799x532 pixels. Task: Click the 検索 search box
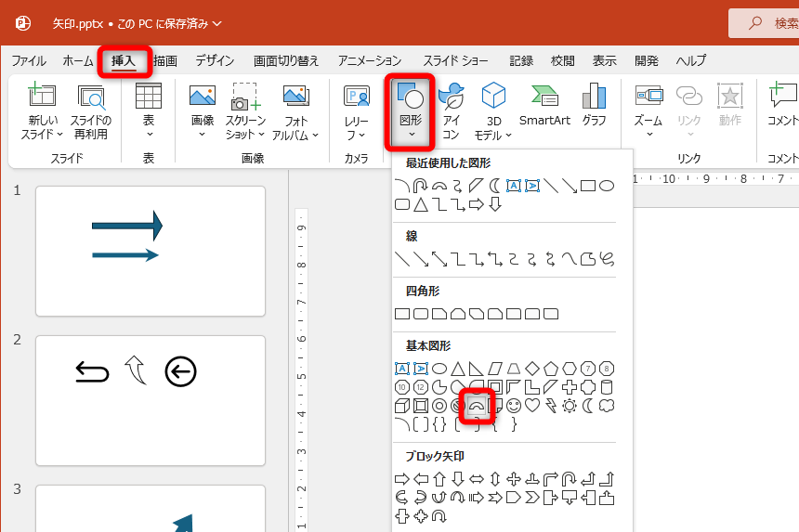[765, 23]
